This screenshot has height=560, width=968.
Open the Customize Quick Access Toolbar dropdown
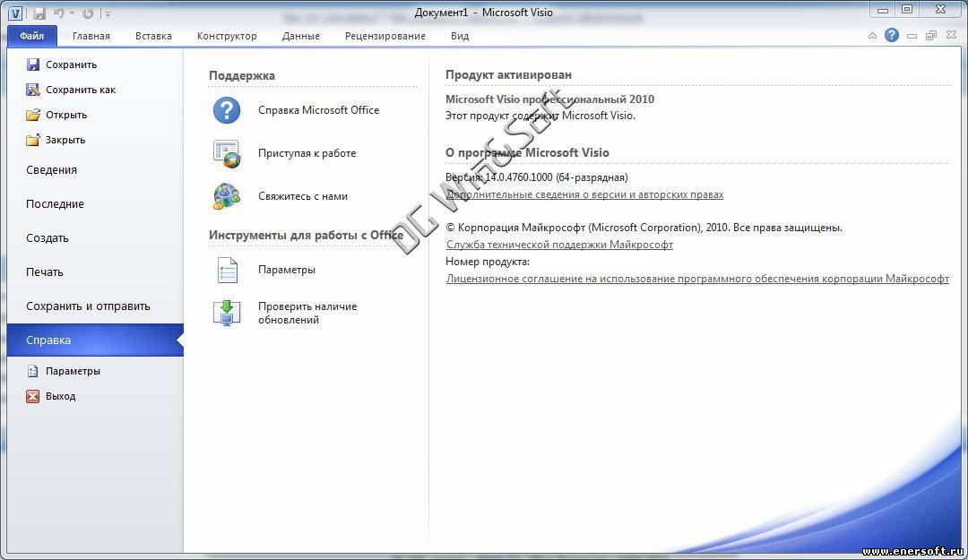[108, 13]
